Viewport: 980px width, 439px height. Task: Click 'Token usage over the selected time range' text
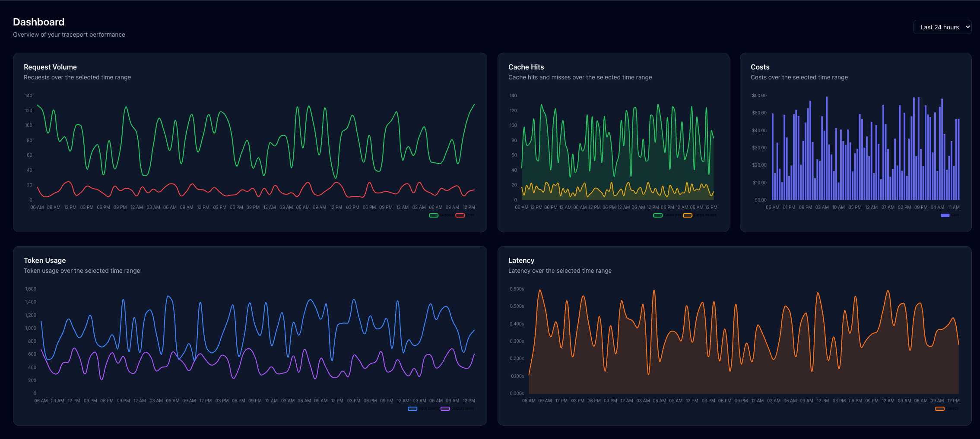coord(82,271)
